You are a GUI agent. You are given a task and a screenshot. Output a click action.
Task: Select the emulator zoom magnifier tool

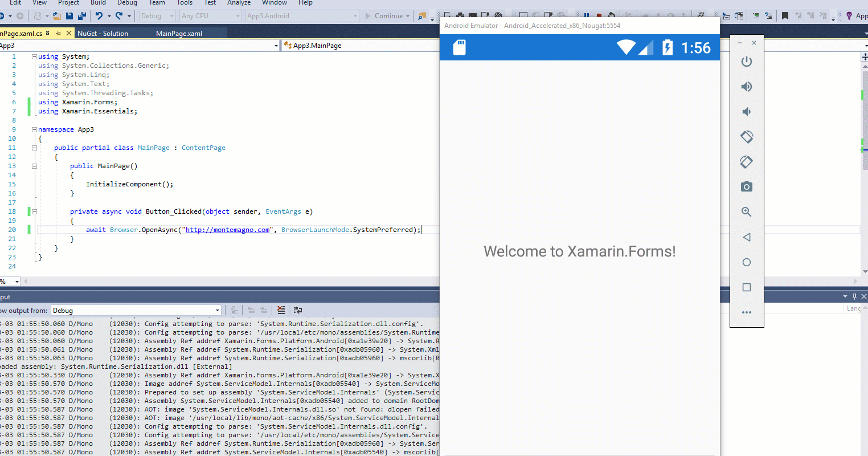[747, 212]
